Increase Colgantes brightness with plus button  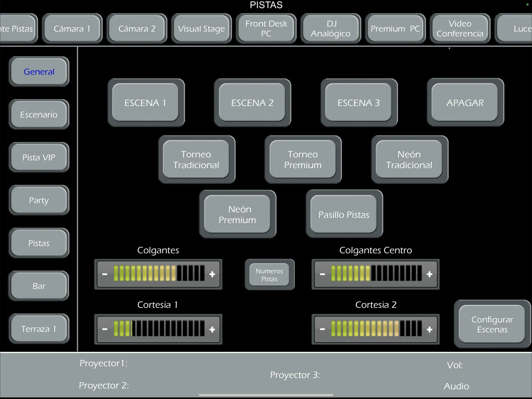pos(212,274)
